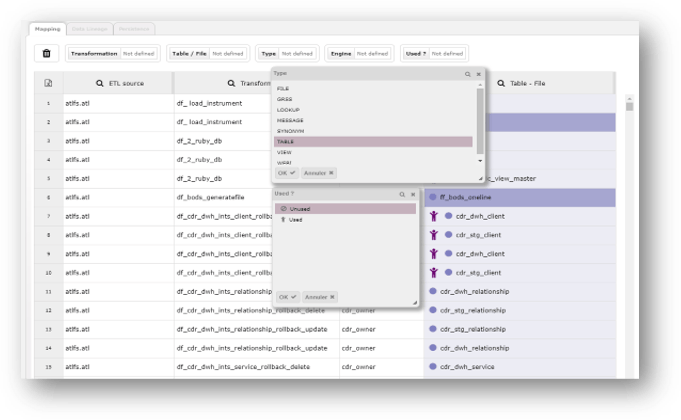Viewport: 681px width, 420px height.
Task: Click the Table - File column header
Action: [549, 83]
